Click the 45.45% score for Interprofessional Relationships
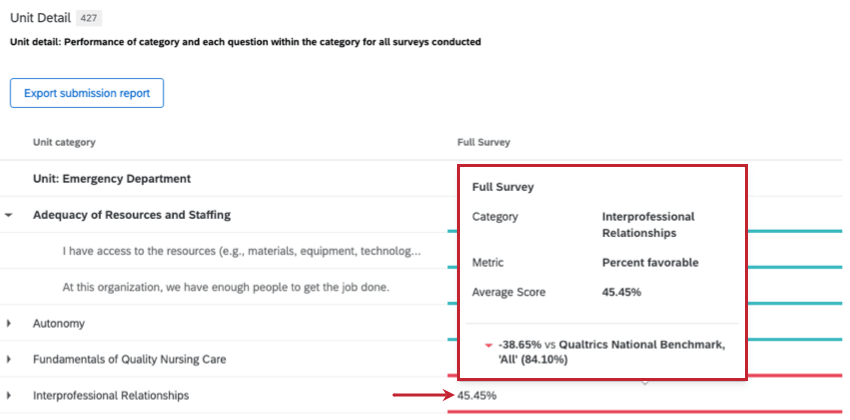 click(x=476, y=395)
